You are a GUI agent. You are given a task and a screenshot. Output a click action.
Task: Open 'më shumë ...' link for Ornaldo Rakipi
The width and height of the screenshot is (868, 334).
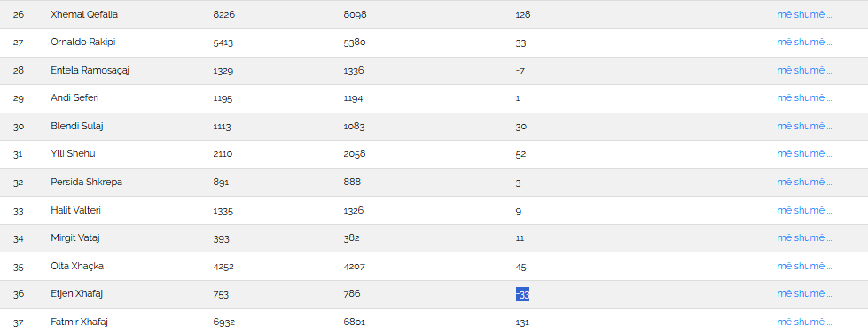click(804, 43)
